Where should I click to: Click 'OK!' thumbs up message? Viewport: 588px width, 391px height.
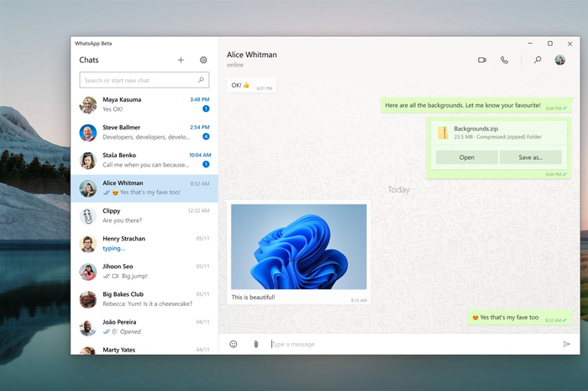click(x=251, y=86)
